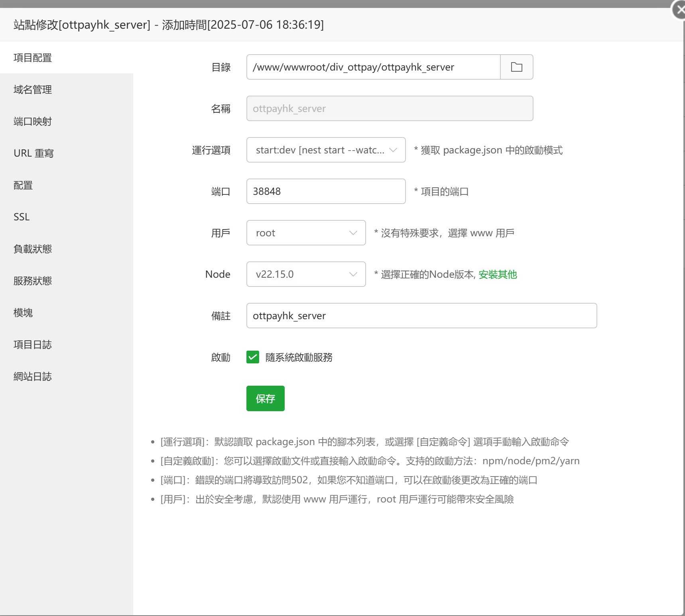Focus the 端口 field showing 38848
The height and width of the screenshot is (616, 685).
tap(326, 191)
